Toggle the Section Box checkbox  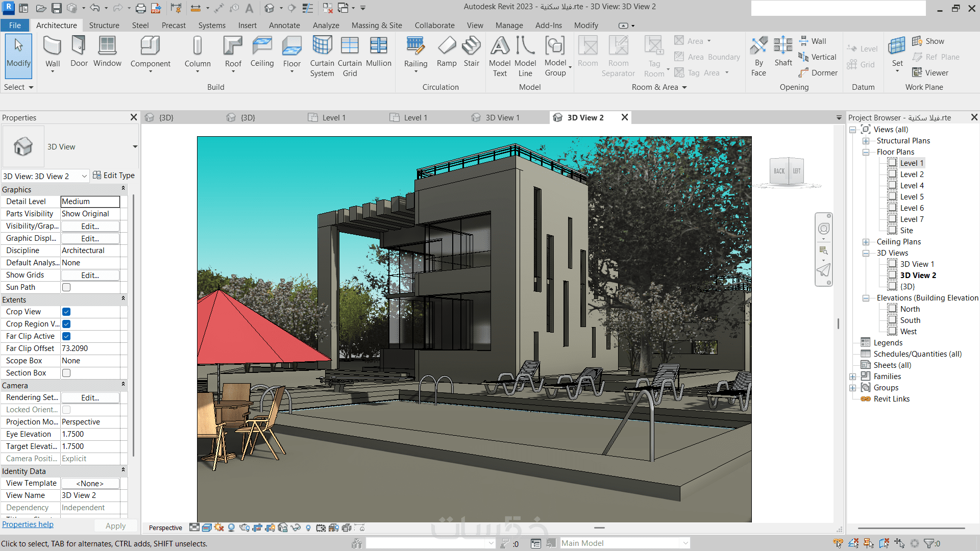pos(66,373)
